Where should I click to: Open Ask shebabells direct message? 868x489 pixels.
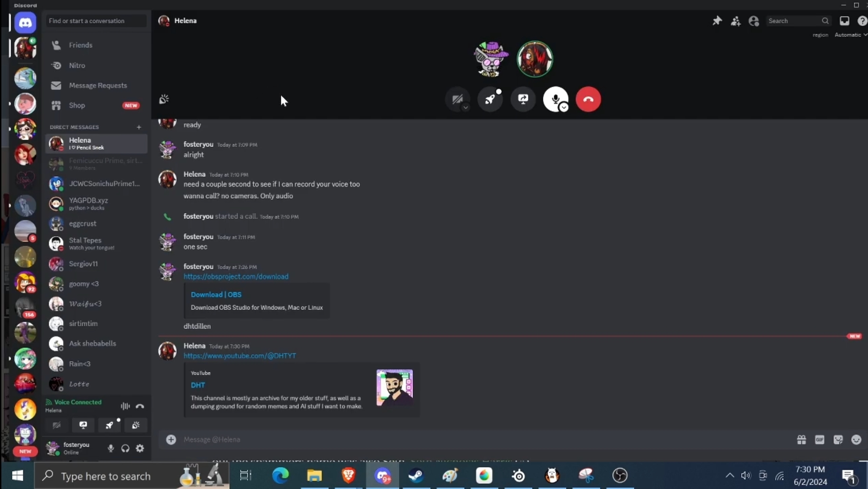point(96,343)
